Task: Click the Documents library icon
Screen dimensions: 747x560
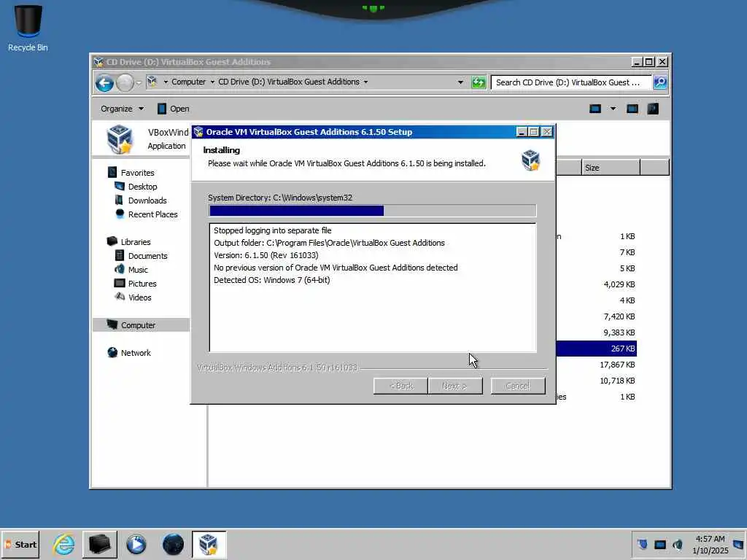Action: coord(120,255)
